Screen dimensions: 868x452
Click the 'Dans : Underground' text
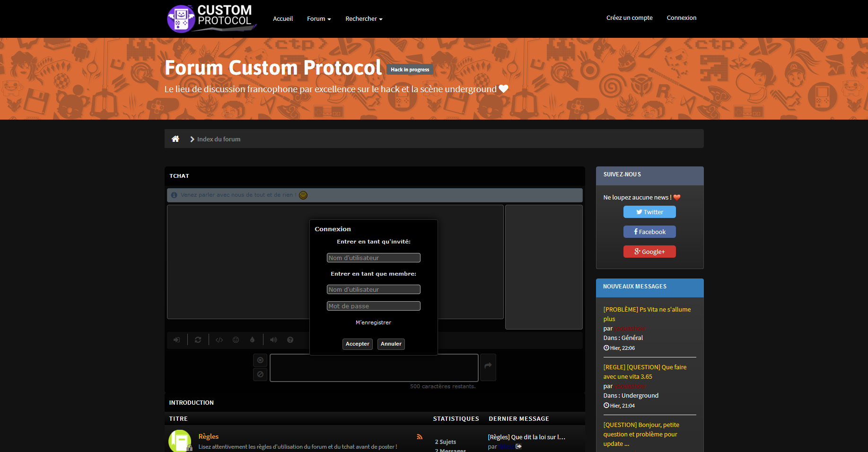[x=631, y=395]
